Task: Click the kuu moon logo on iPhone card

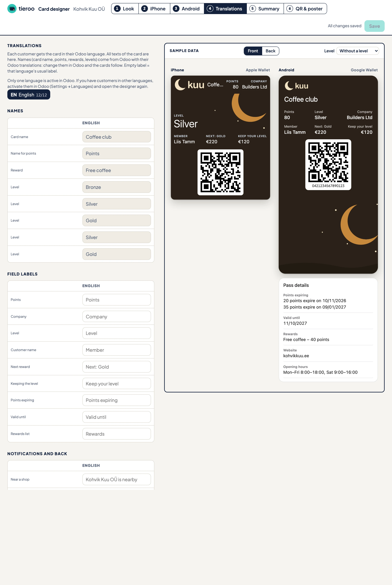Action: (189, 85)
